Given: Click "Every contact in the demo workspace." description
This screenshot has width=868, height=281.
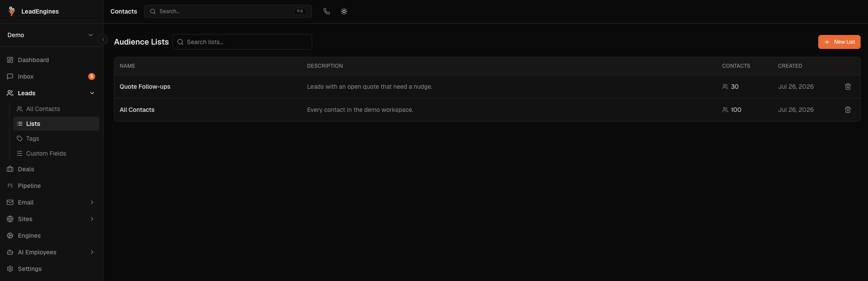Looking at the screenshot, I should coord(360,110).
